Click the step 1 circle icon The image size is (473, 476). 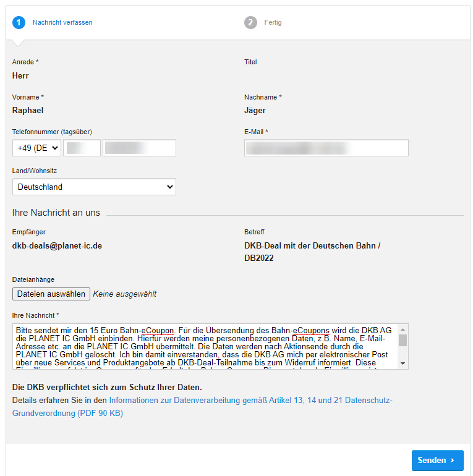pos(19,23)
